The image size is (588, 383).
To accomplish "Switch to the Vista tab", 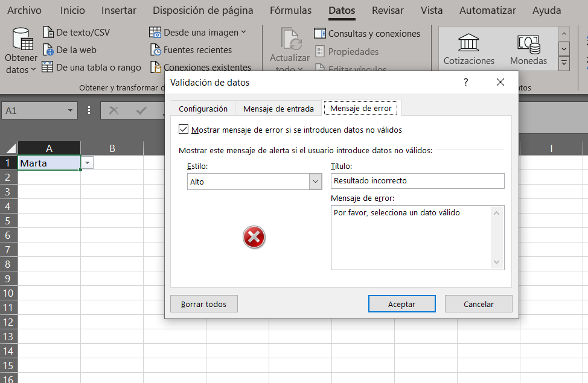I will coord(432,10).
